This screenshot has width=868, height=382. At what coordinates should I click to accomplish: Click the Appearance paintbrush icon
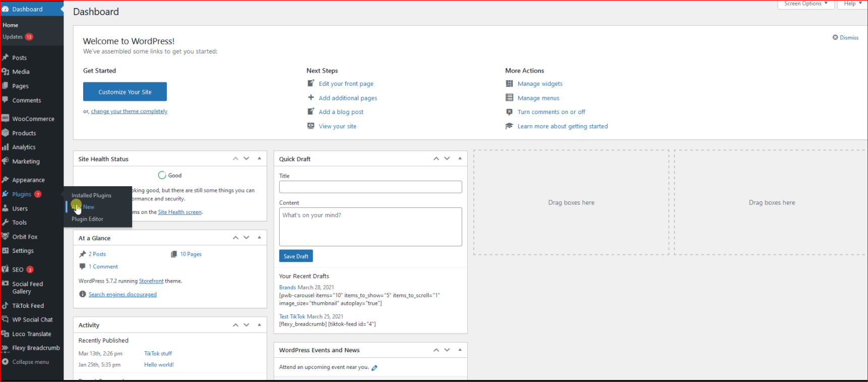(6, 180)
